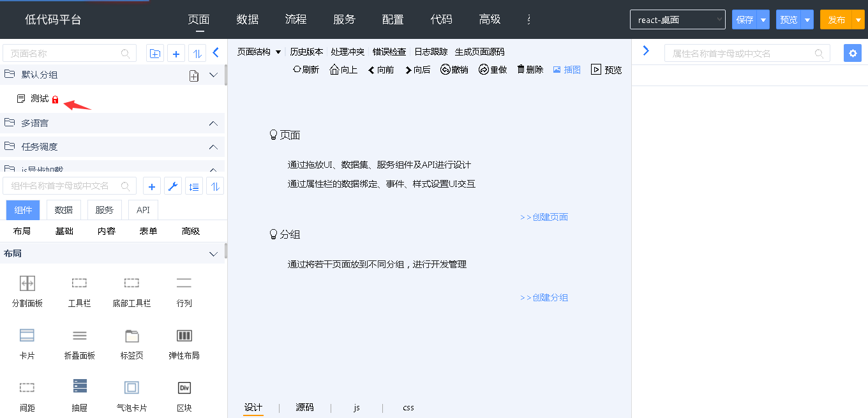Viewport: 868px width, 418px height.
Task: Search pages magnifier icon
Action: [x=126, y=54]
